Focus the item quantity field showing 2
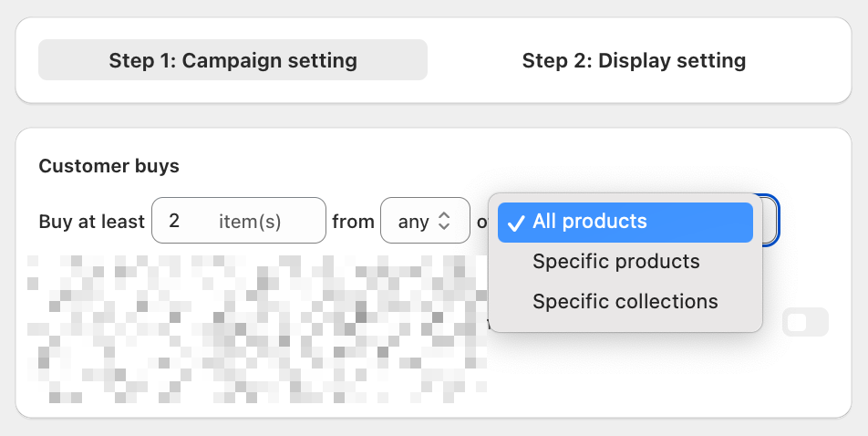Viewport: 868px width, 436px height. (x=239, y=221)
